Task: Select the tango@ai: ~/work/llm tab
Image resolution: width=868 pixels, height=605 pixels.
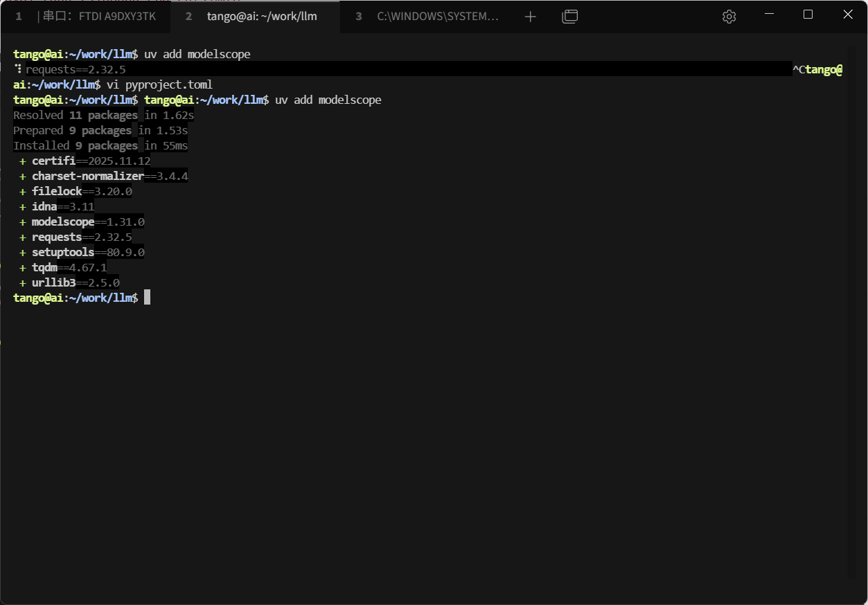Action: pyautogui.click(x=256, y=17)
